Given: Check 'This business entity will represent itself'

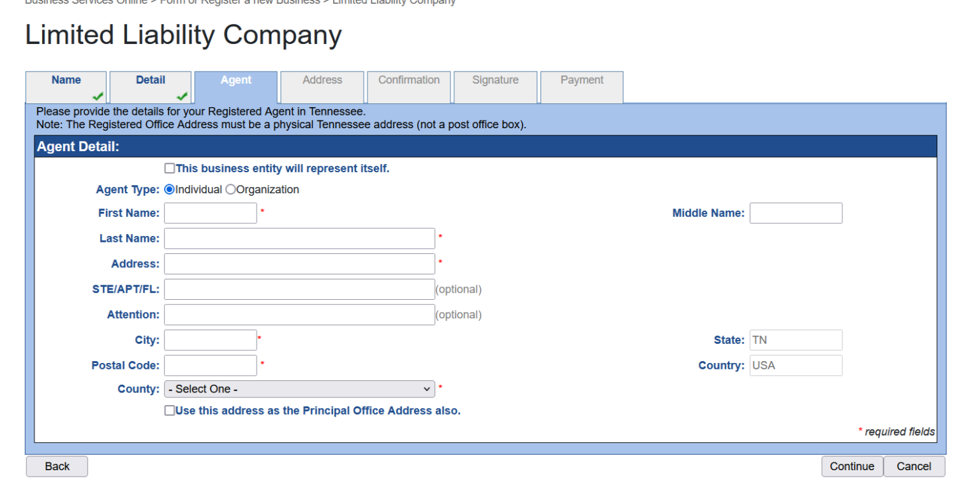Looking at the screenshot, I should [170, 168].
